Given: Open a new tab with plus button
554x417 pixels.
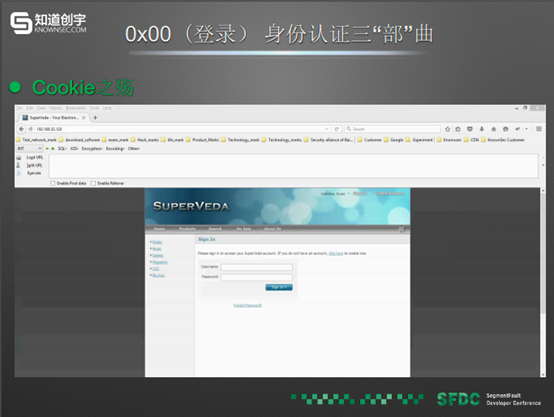Looking at the screenshot, I should [95, 118].
